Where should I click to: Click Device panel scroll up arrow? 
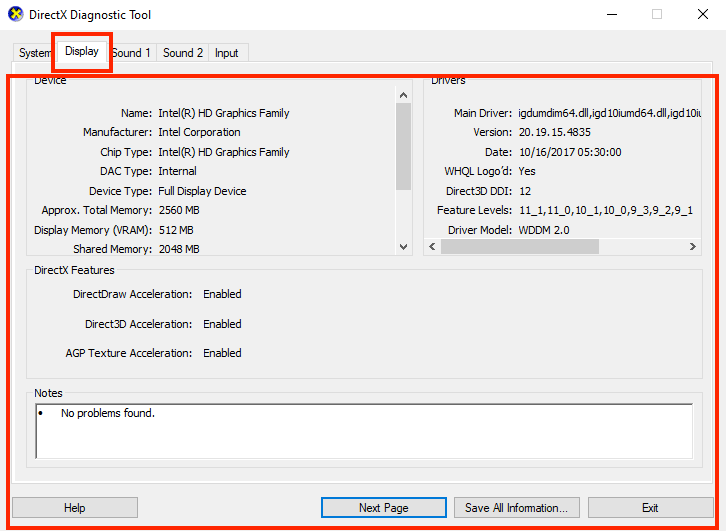[403, 95]
